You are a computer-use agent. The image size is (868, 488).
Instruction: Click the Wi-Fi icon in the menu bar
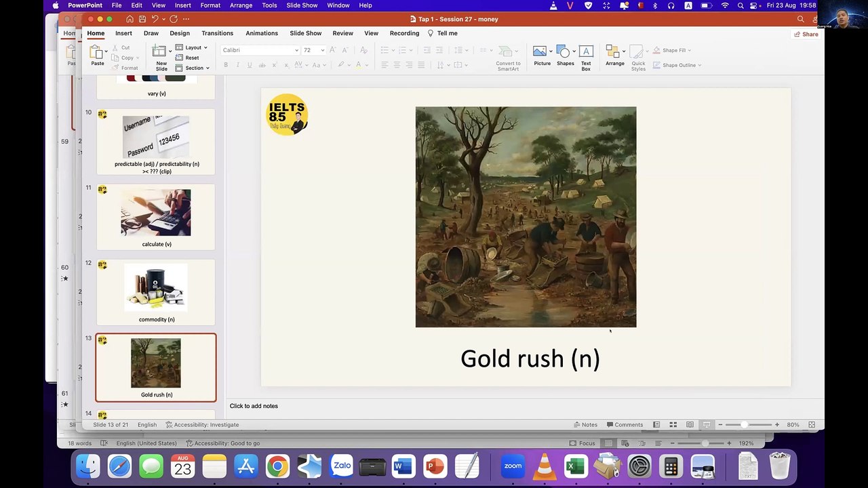click(725, 5)
